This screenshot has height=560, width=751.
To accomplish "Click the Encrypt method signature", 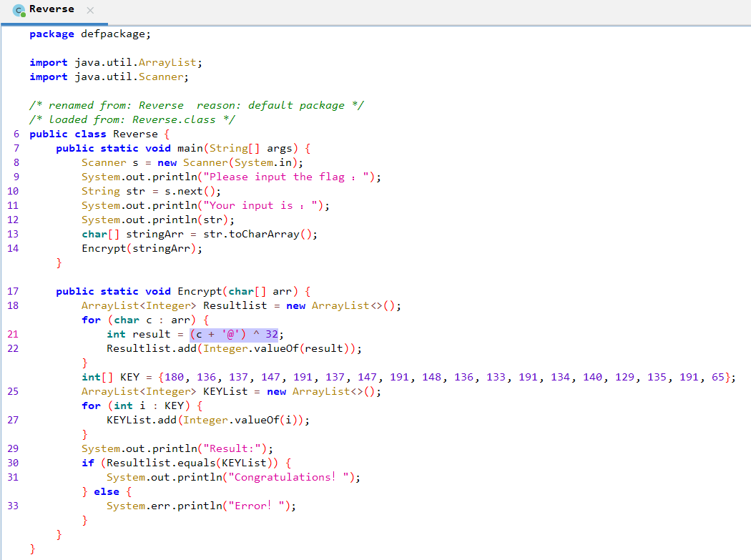I will 183,291.
